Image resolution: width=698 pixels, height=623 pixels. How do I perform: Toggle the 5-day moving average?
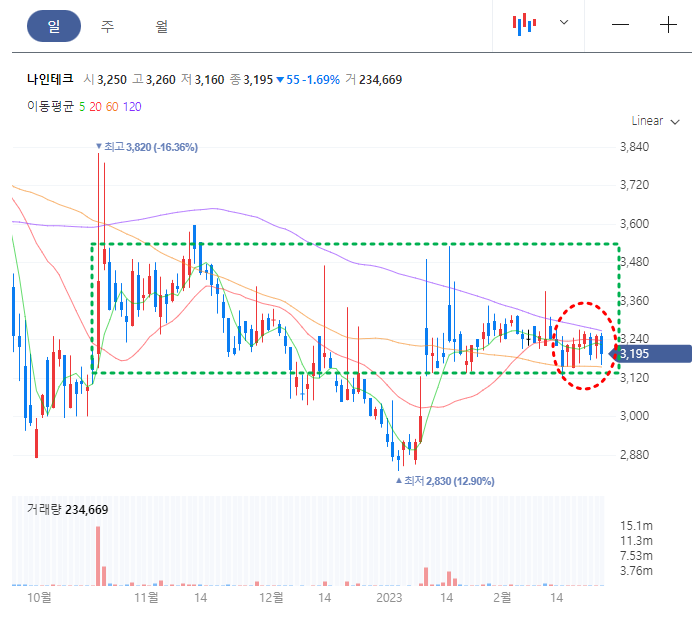[82, 107]
